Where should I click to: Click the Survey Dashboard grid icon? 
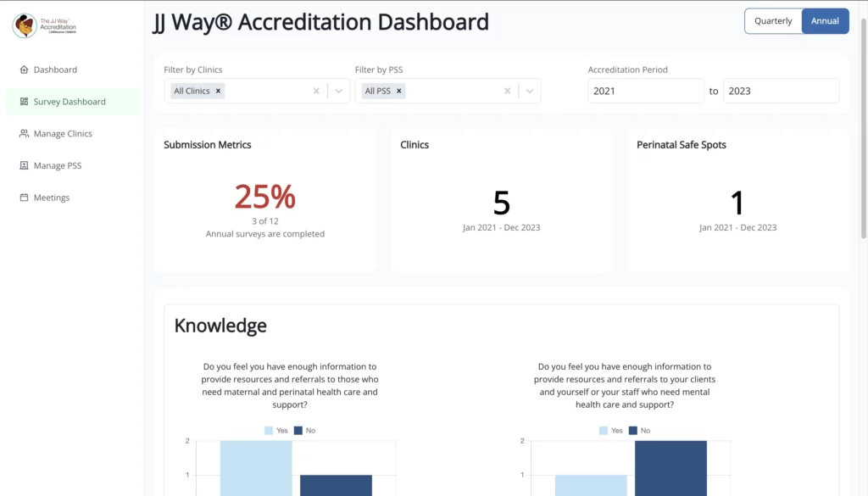pos(24,101)
